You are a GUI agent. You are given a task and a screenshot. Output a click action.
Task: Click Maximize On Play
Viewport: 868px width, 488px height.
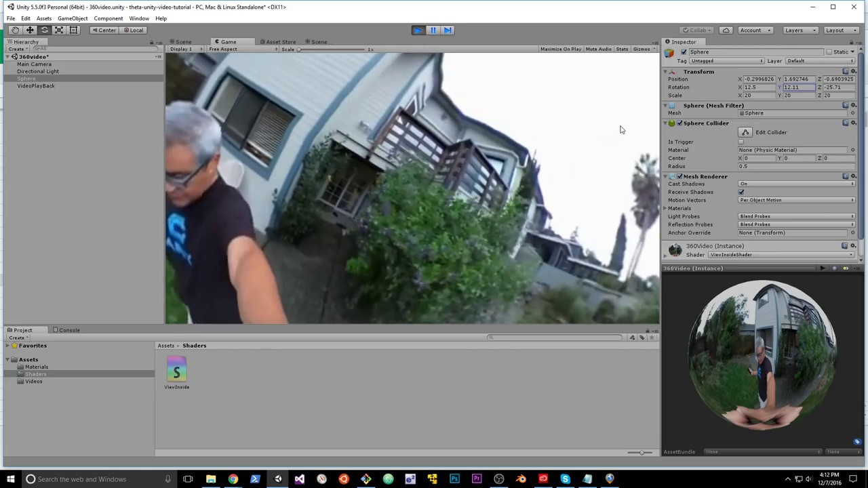(560, 49)
